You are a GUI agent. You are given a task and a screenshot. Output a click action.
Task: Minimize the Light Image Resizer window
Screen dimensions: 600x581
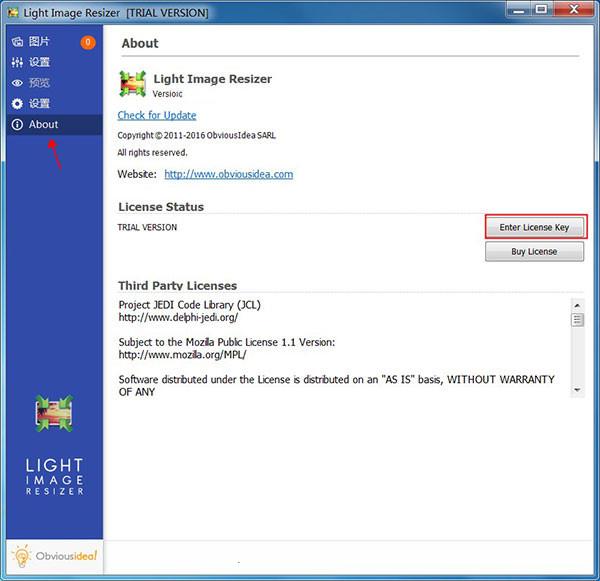[518, 10]
